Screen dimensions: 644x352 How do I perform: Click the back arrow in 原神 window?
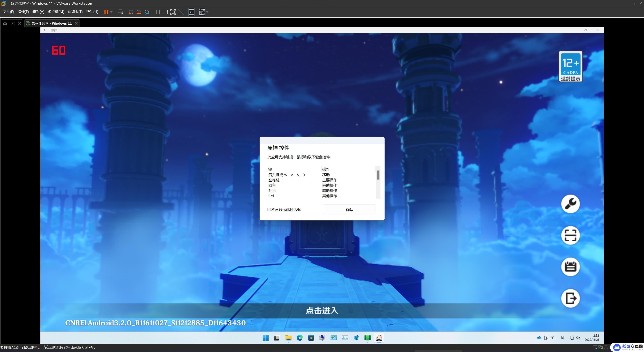point(45,30)
